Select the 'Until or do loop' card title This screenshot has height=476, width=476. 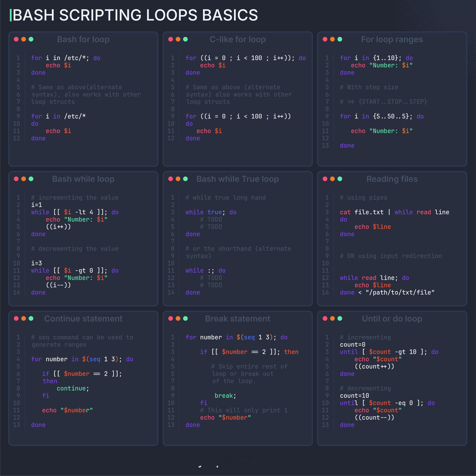tap(392, 319)
